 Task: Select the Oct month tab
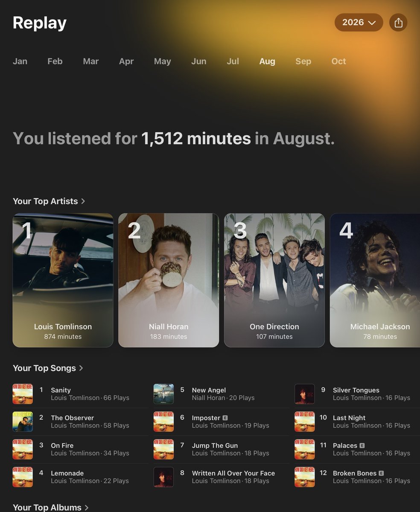pyautogui.click(x=339, y=61)
